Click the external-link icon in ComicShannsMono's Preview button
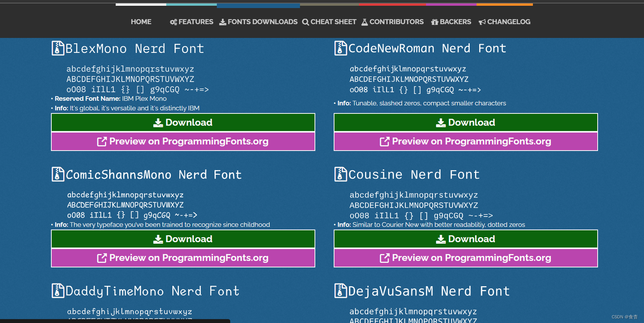The width and height of the screenshot is (644, 323). pos(102,258)
